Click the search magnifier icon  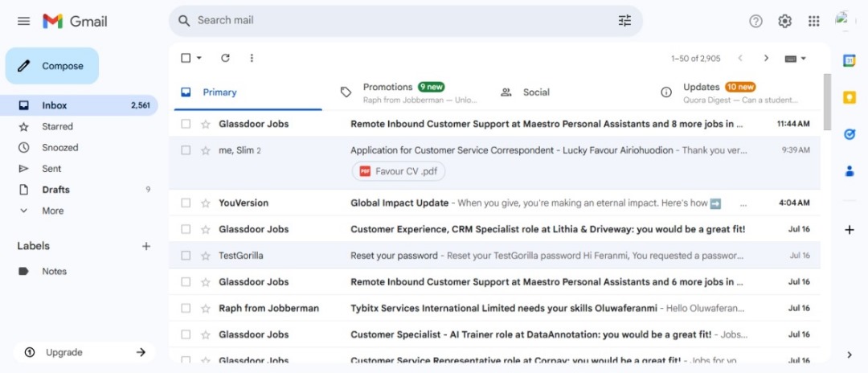(x=184, y=20)
